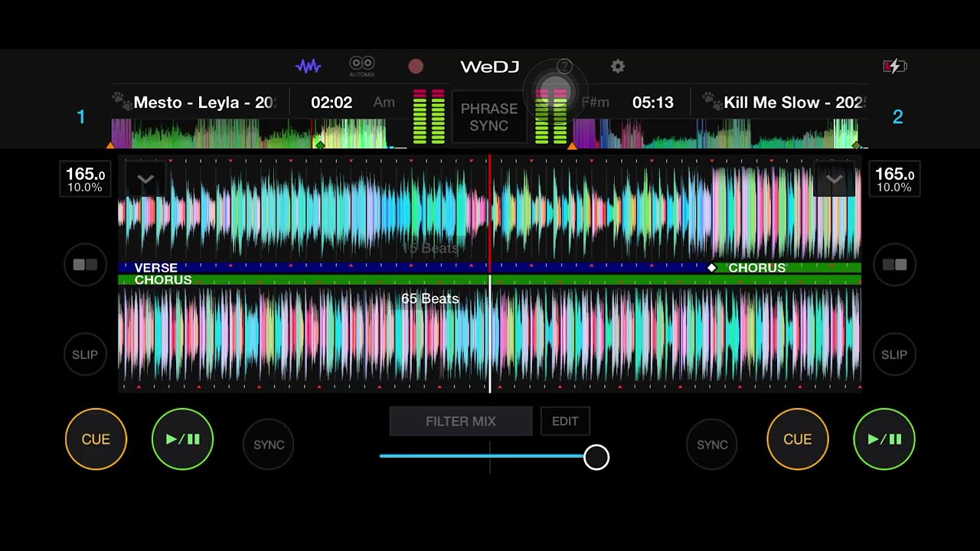Viewport: 980px width, 551px height.
Task: Click the deck 1 track overview waveform
Action: [x=259, y=133]
